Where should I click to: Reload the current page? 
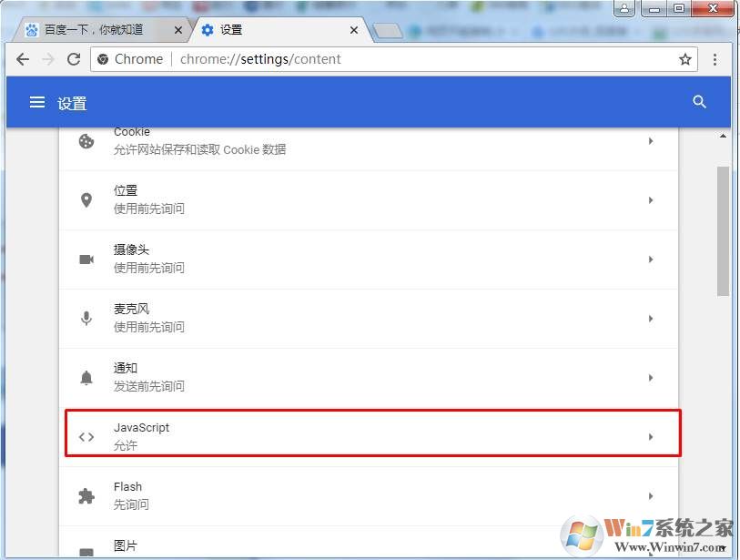tap(74, 59)
